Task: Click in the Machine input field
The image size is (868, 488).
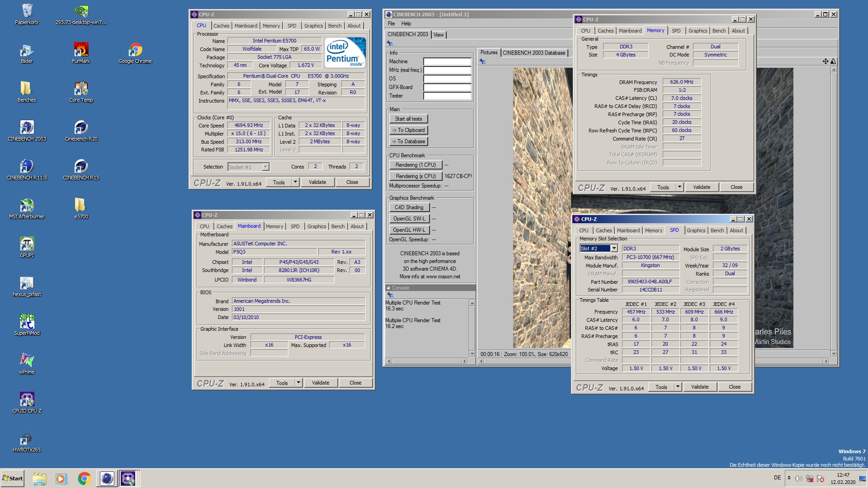Action: point(447,61)
